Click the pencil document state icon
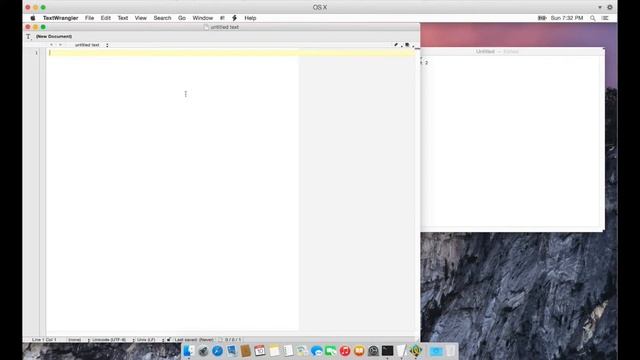640x360 pixels. (x=396, y=45)
